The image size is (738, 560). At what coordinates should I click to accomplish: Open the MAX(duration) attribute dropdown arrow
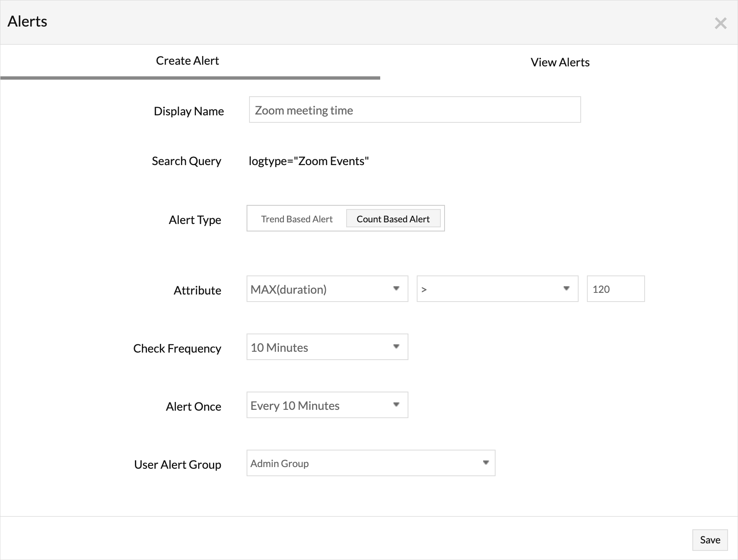[397, 289]
